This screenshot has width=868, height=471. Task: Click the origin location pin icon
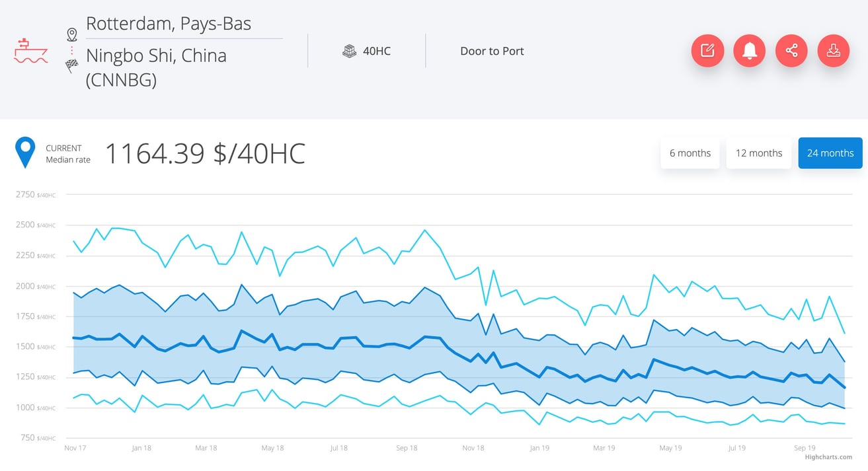(71, 34)
